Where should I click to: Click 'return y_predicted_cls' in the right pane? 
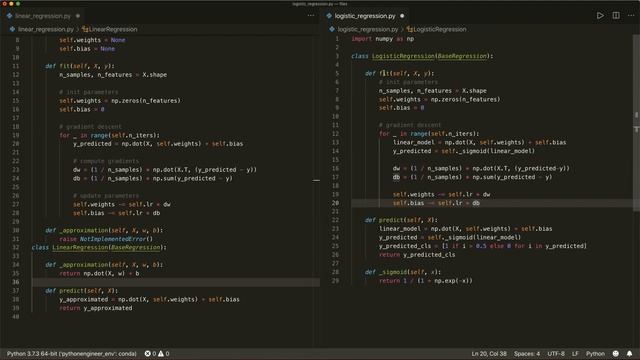pyautogui.click(x=417, y=255)
